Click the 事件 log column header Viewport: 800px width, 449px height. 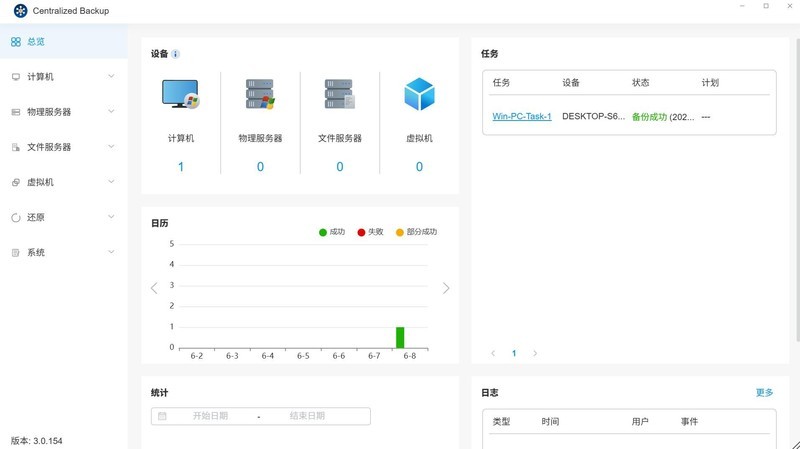(689, 421)
